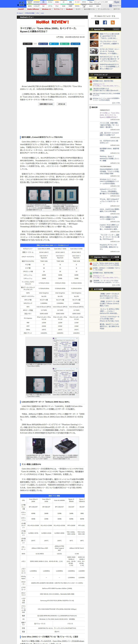Open the ChatGPT topic link

coord(21,9)
